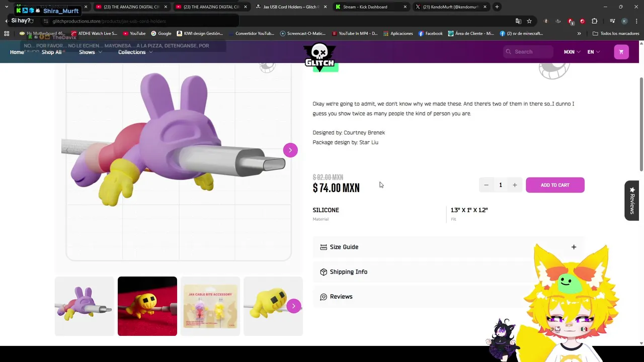Open the sv de minecraft bookmark
Screen dimensions: 644x362
[x=521, y=34]
